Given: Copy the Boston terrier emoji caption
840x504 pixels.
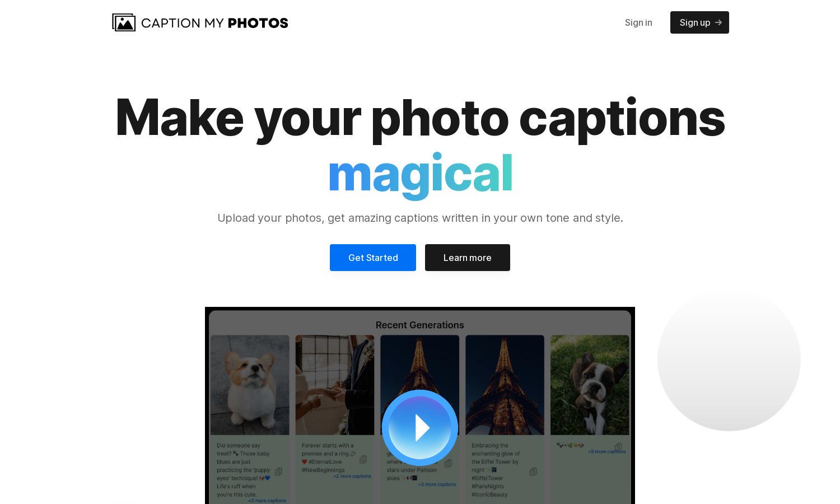Looking at the screenshot, I should click(x=618, y=447).
